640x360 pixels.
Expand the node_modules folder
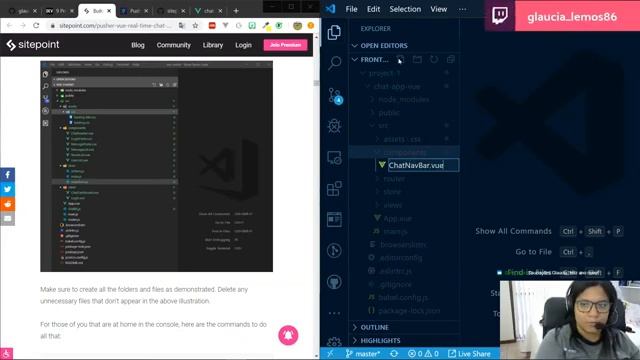[x=400, y=100]
